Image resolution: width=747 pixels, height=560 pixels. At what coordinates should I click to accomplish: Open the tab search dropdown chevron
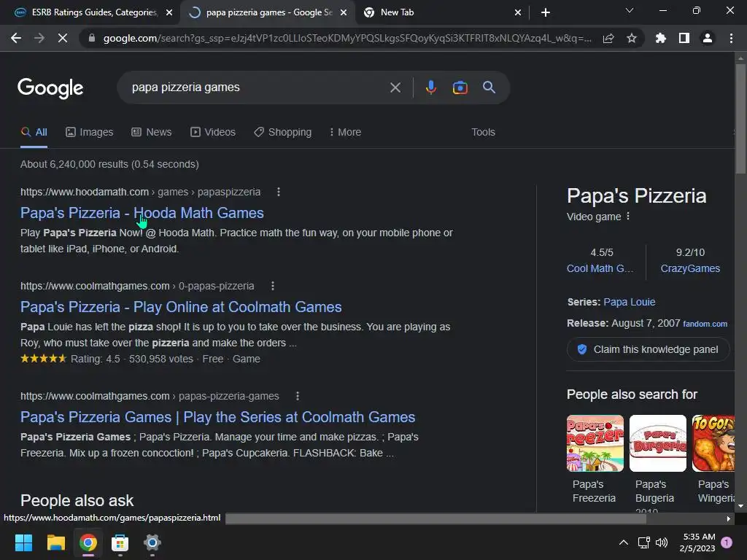pyautogui.click(x=630, y=10)
